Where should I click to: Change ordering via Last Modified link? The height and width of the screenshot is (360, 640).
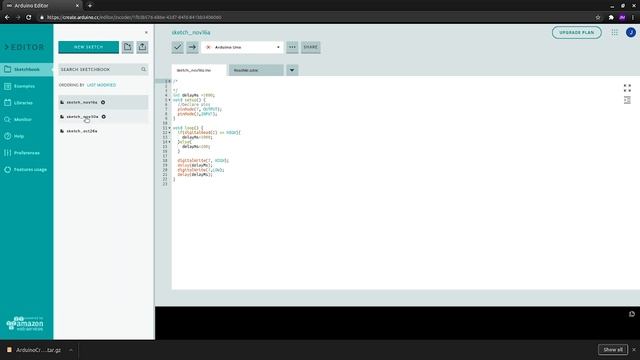(101, 85)
